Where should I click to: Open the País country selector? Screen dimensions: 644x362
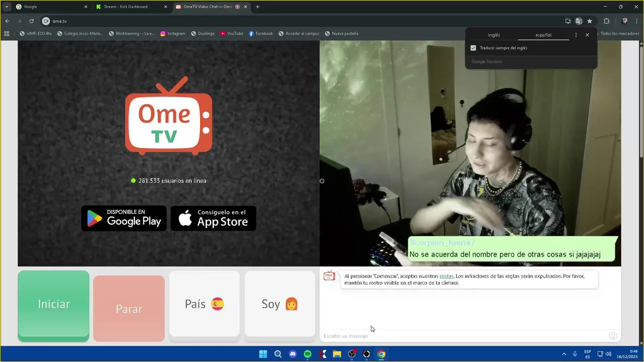(204, 304)
